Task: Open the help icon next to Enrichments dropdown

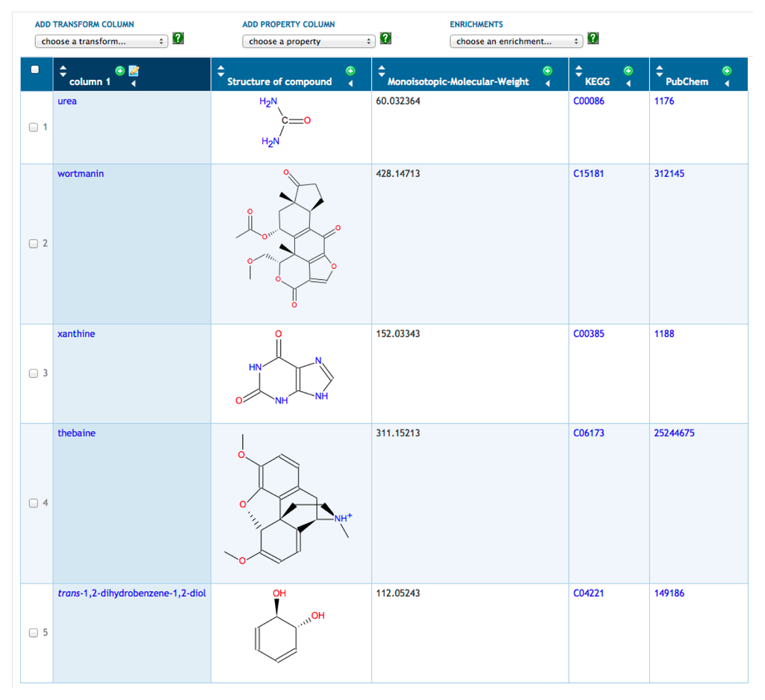Action: (x=592, y=39)
